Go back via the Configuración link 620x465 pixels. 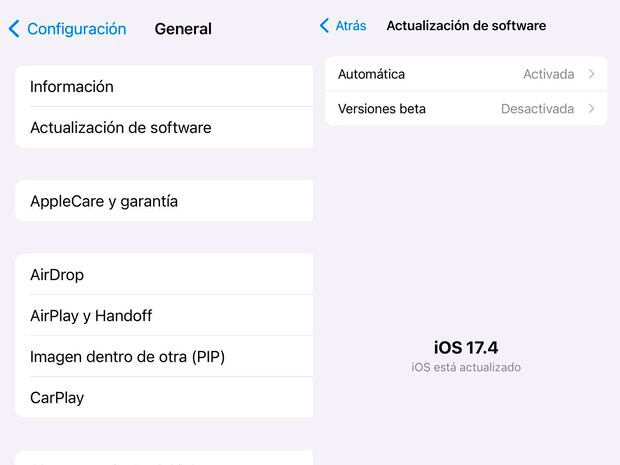coord(77,29)
